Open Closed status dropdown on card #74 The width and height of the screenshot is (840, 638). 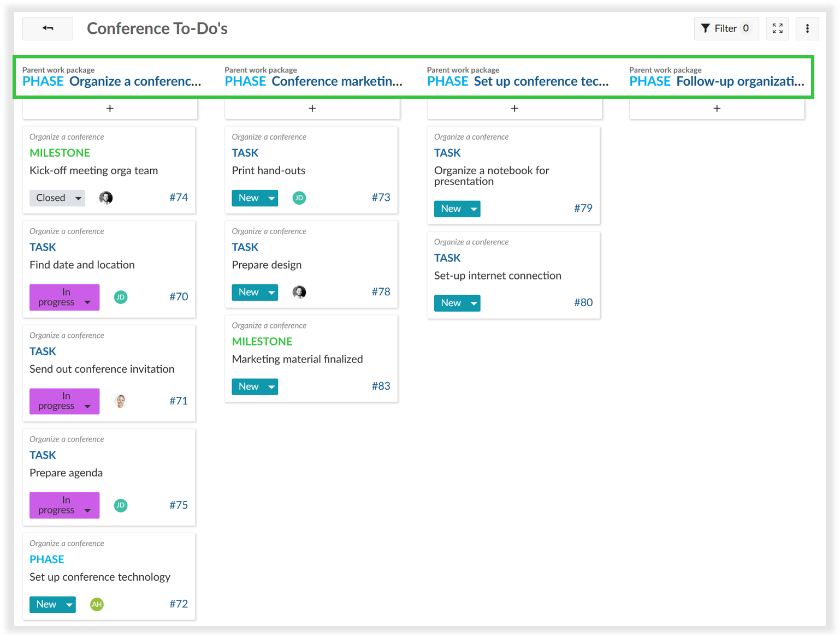pos(57,198)
